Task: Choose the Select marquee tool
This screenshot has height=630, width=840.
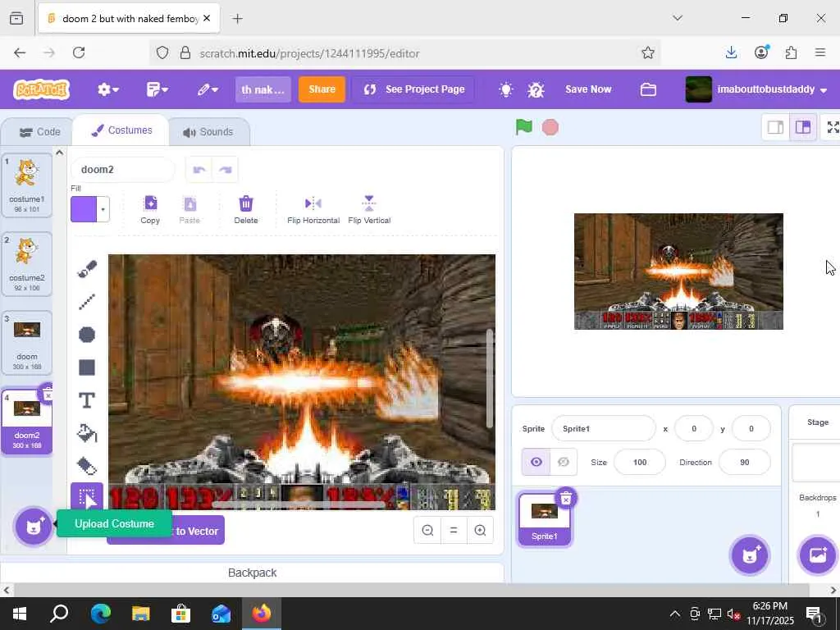Action: point(87,497)
